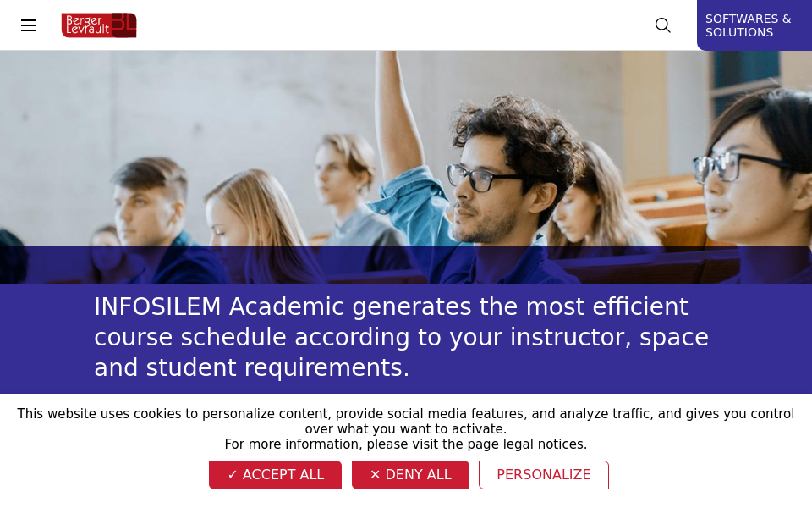Image resolution: width=812 pixels, height=508 pixels.
Task: Click the cookie notice message text
Action: tap(406, 421)
